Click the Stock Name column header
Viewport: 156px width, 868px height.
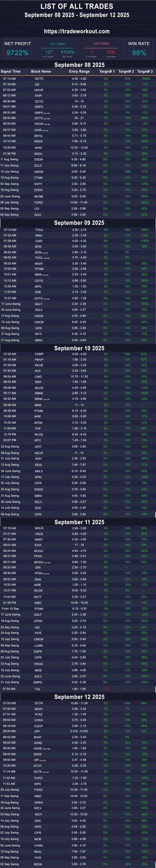click(41, 72)
